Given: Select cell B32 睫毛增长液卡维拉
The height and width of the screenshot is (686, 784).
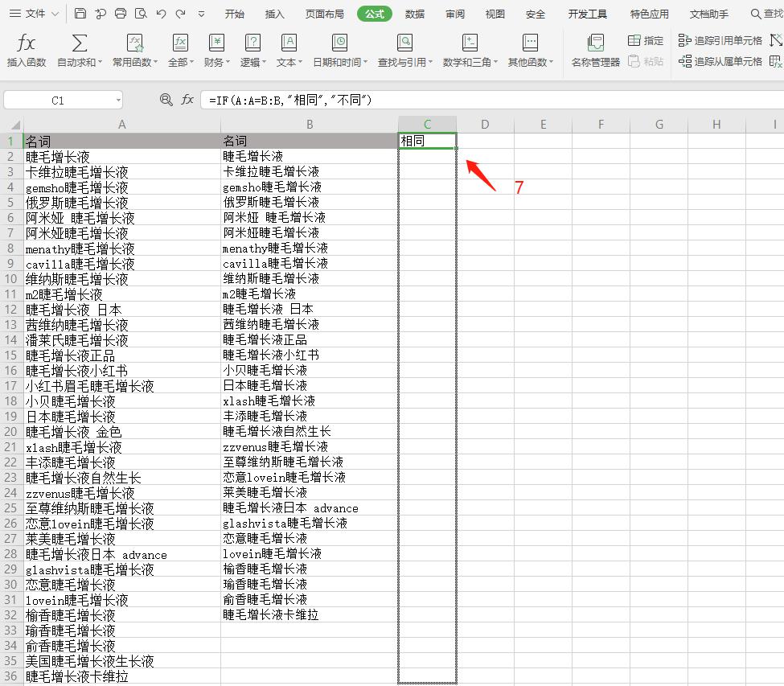Looking at the screenshot, I should tap(310, 615).
